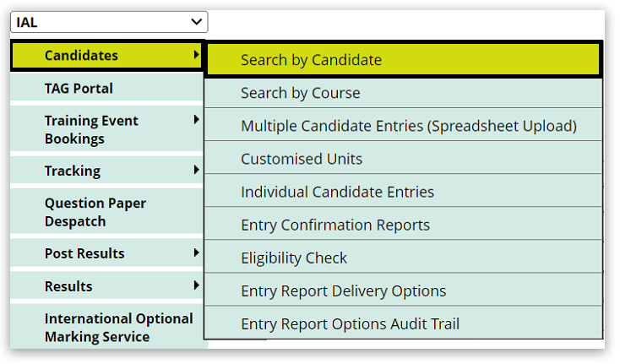Open Entry Report Delivery Options

343,291
